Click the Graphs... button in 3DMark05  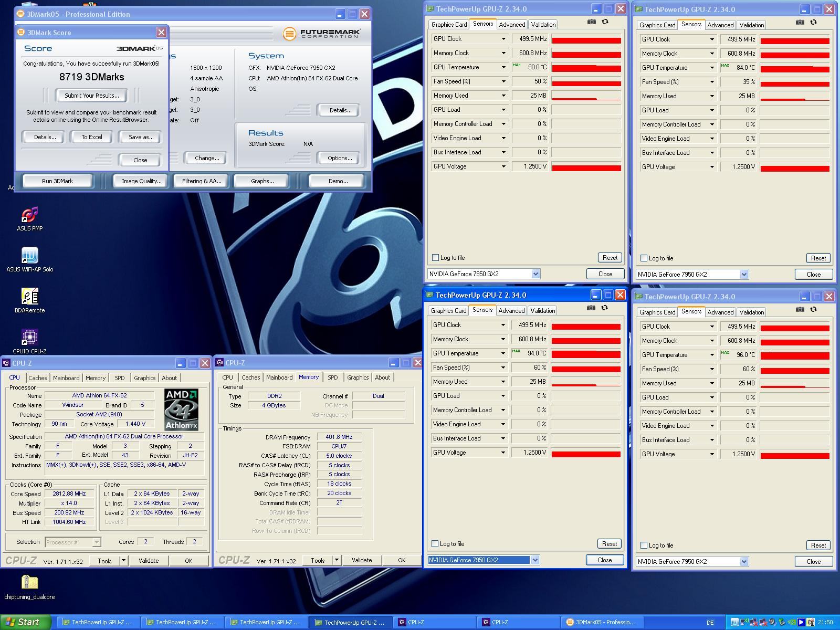[x=262, y=181]
